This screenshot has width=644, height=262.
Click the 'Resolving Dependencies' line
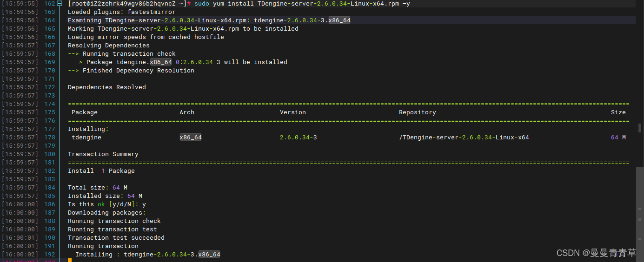point(109,46)
